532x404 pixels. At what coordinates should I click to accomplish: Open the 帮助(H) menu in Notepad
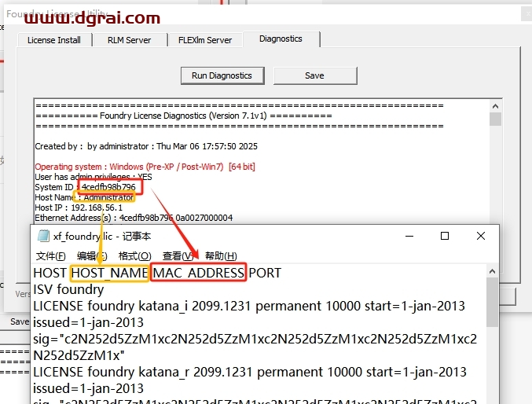pos(221,255)
